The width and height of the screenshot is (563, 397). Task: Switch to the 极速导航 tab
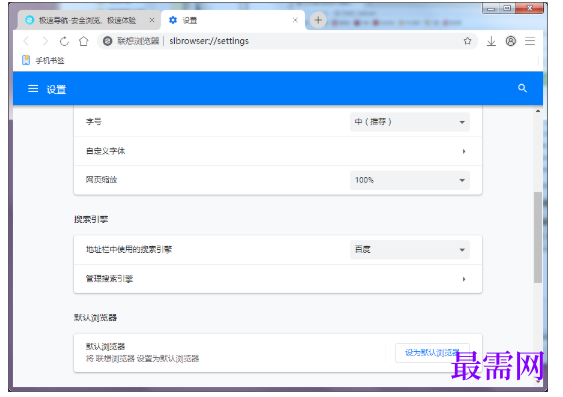click(x=89, y=20)
